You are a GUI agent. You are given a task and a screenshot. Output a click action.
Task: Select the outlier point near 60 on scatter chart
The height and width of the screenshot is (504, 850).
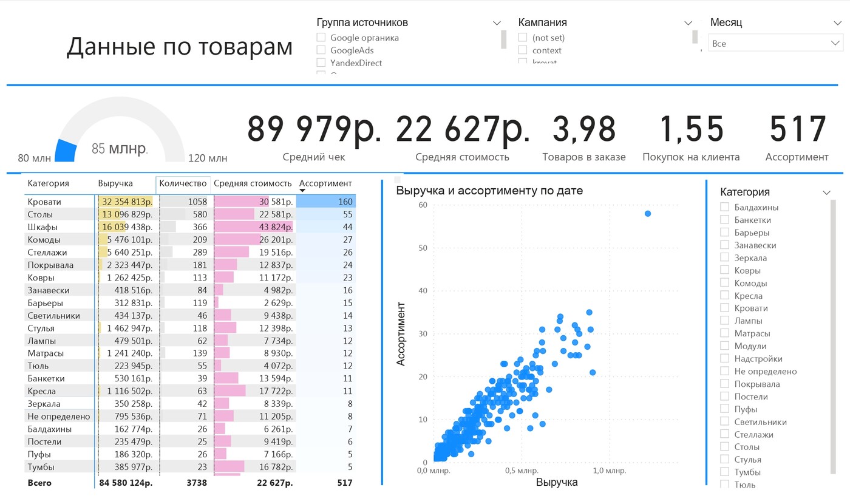click(x=648, y=214)
